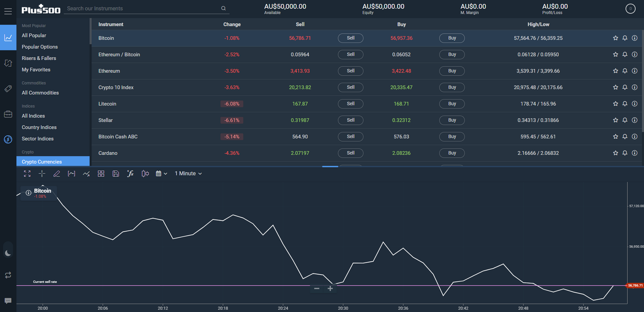Viewport: 644px width, 312px height.
Task: Open Bitcoin instrument info icon
Action: click(635, 38)
